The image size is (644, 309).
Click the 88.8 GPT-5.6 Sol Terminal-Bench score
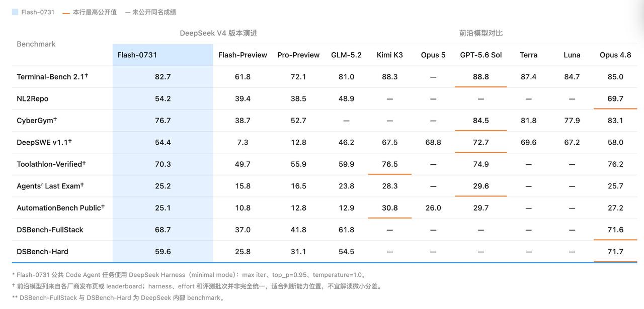481,77
